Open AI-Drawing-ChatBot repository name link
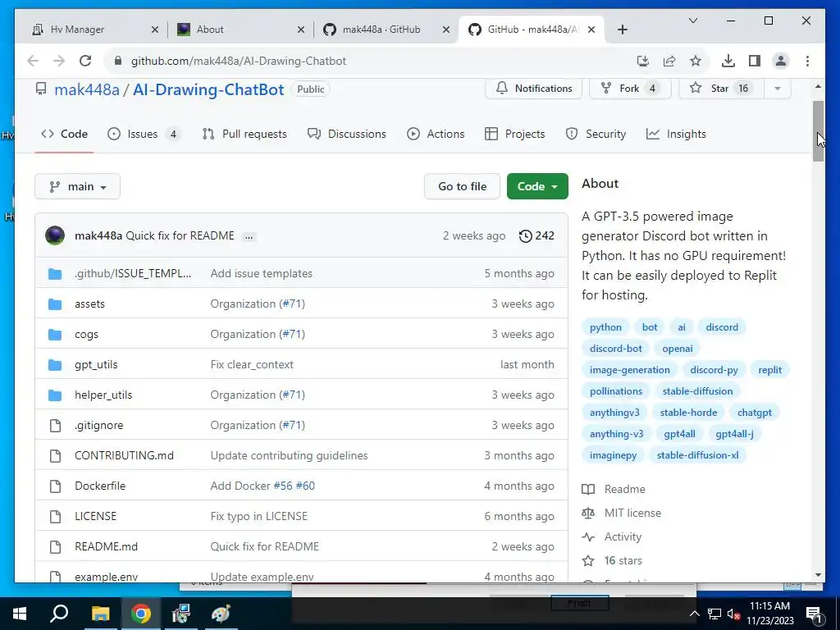This screenshot has width=840, height=630. [208, 89]
